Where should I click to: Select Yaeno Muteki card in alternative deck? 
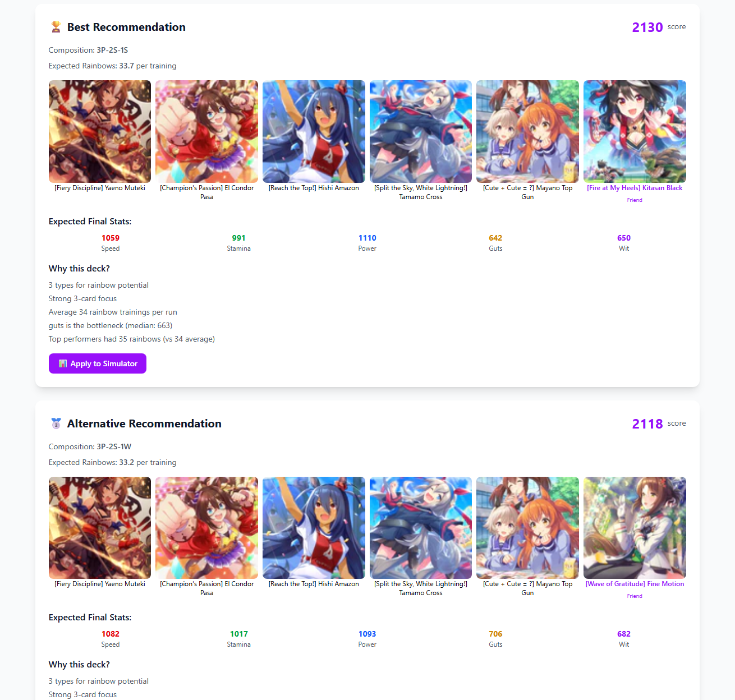tap(100, 528)
